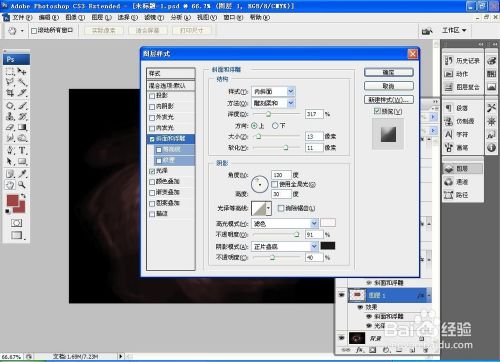Open the Hand tool preset picker arrow
500x362 pixels.
[22, 31]
